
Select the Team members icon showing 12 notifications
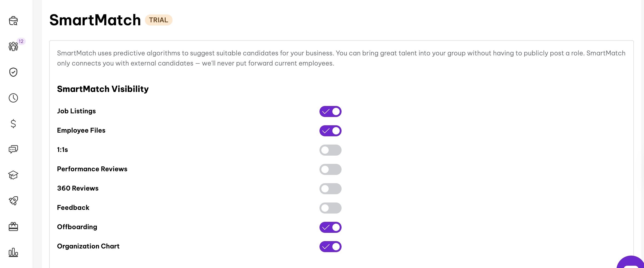pyautogui.click(x=13, y=46)
